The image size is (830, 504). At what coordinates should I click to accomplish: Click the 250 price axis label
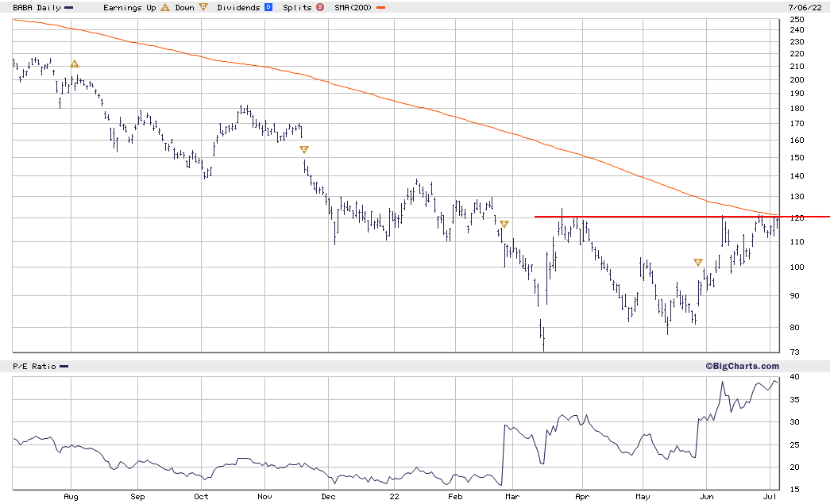[x=797, y=20]
